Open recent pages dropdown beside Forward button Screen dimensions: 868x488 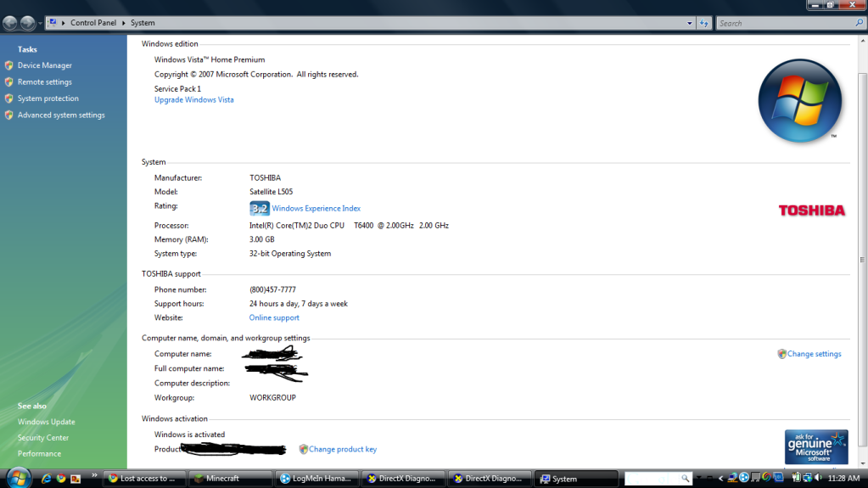(x=40, y=23)
